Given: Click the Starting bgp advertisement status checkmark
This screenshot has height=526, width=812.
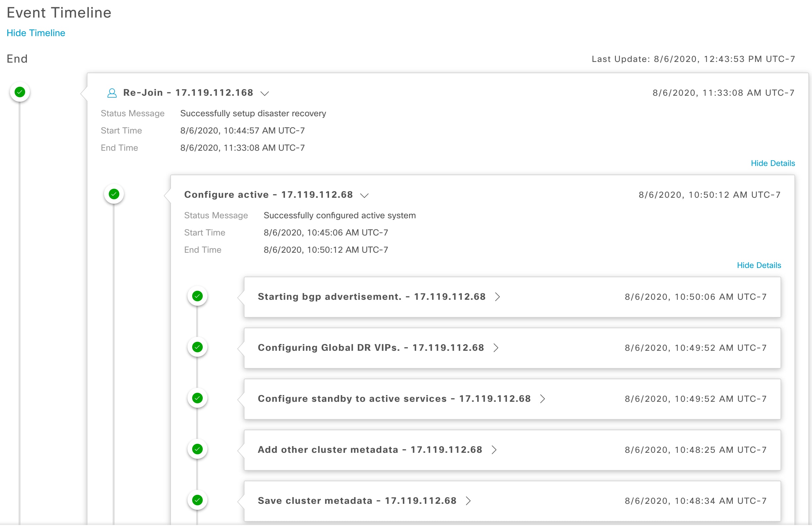Looking at the screenshot, I should point(197,296).
